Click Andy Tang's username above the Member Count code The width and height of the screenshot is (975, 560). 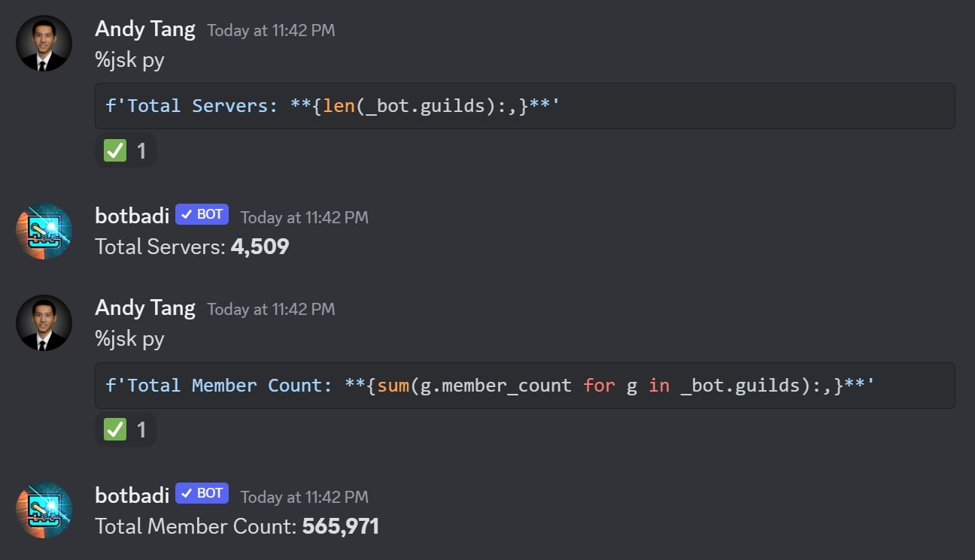(144, 308)
